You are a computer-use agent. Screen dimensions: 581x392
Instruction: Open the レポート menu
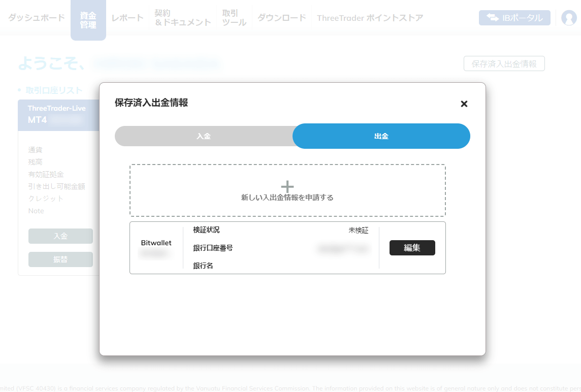click(127, 17)
